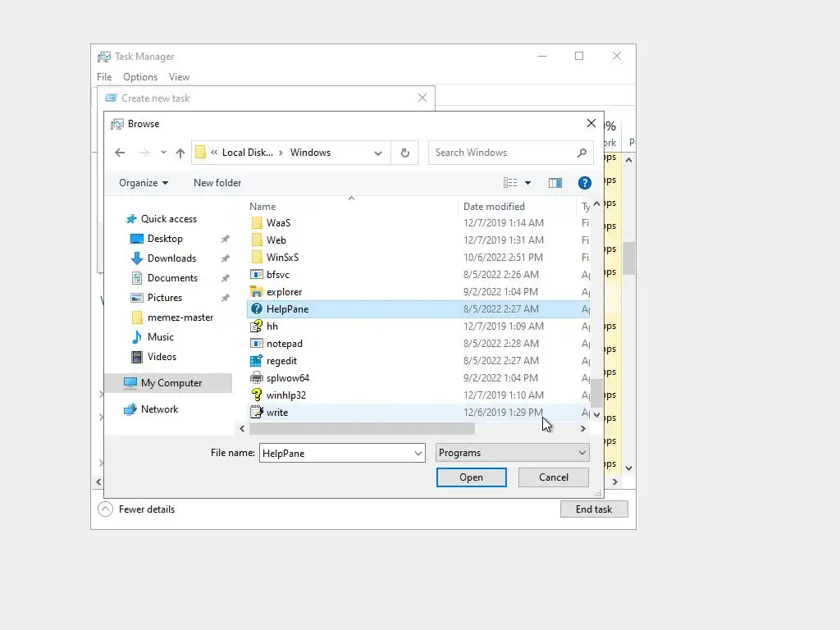Close the Browse dialog
The width and height of the screenshot is (840, 630).
(x=591, y=124)
